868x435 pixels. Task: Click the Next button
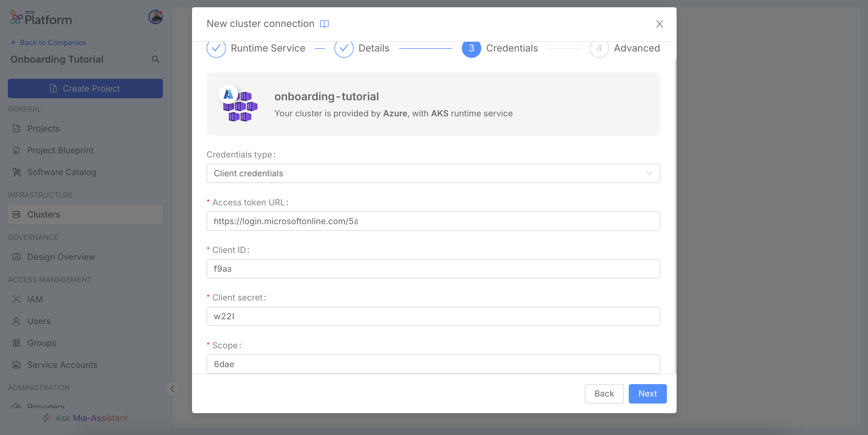pyautogui.click(x=648, y=393)
